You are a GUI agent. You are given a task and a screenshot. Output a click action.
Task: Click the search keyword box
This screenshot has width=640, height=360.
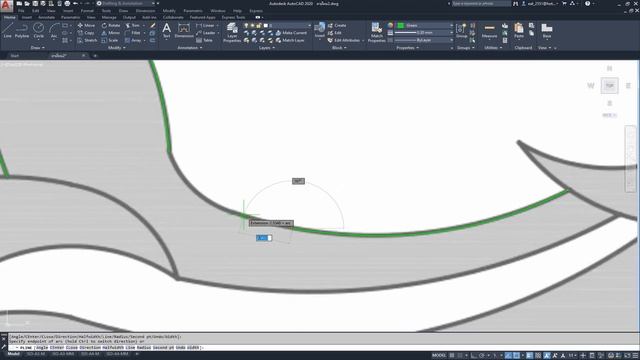[481, 3]
